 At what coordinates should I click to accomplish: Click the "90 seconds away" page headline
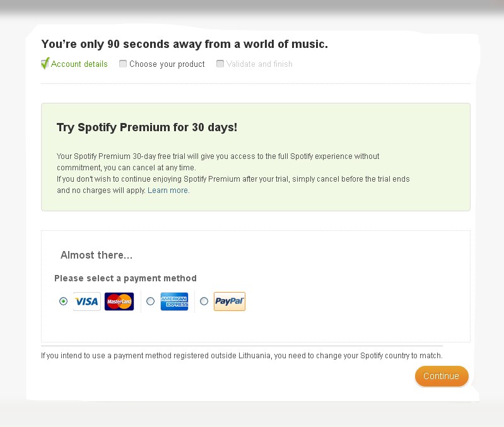[184, 44]
